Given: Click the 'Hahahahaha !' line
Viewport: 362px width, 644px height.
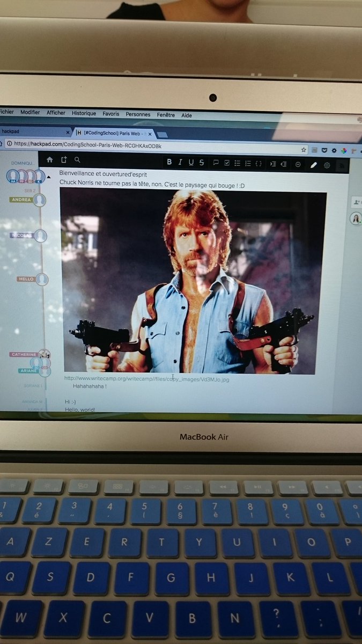Looking at the screenshot, I should 90,386.
